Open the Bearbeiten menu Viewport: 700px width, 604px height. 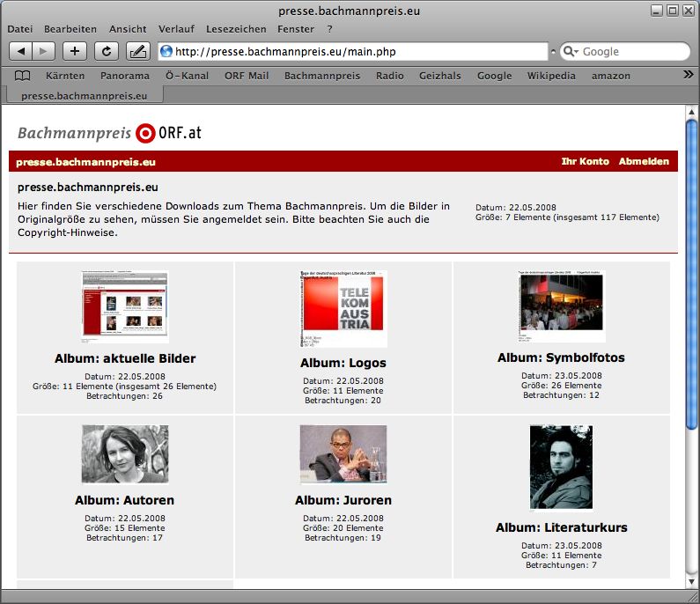coord(70,29)
